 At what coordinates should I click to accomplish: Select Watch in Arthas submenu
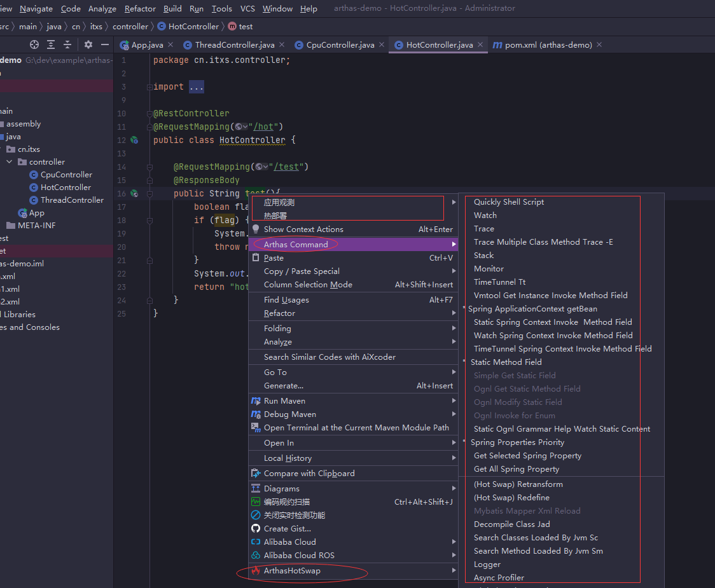pyautogui.click(x=485, y=215)
